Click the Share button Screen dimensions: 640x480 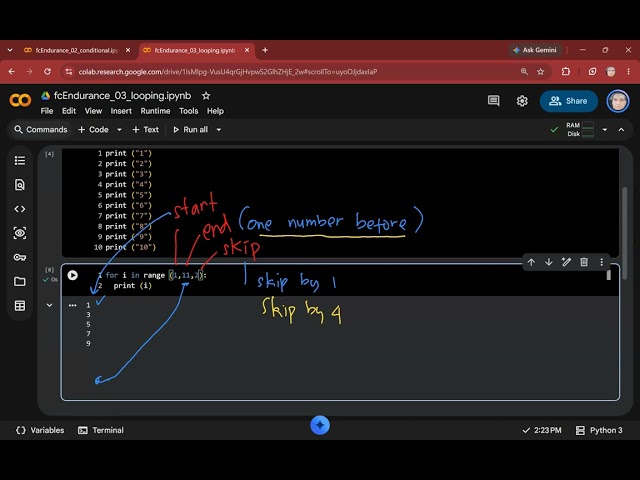pyautogui.click(x=569, y=101)
